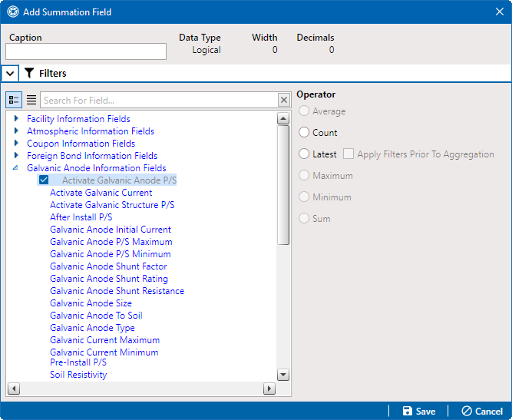This screenshot has width=512, height=420.
Task: Switch to flat list view icon
Action: point(31,100)
